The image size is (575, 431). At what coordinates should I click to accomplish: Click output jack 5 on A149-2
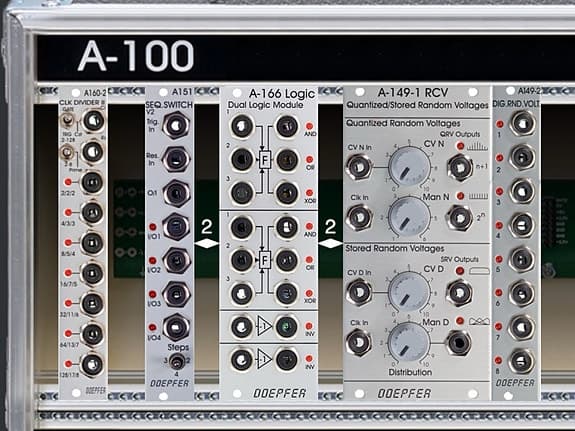(522, 259)
